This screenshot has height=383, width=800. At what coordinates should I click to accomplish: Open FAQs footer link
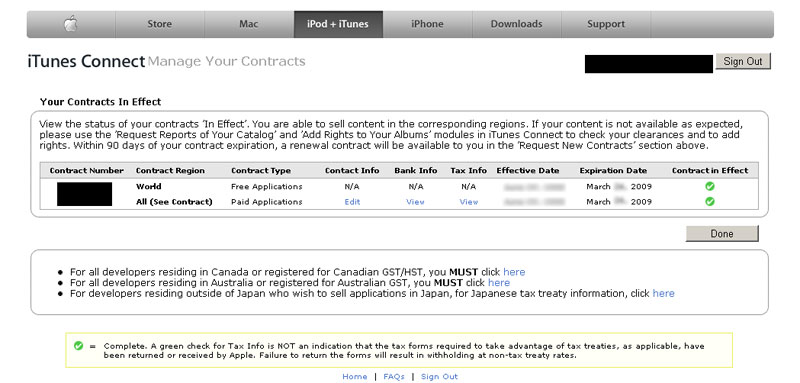394,376
